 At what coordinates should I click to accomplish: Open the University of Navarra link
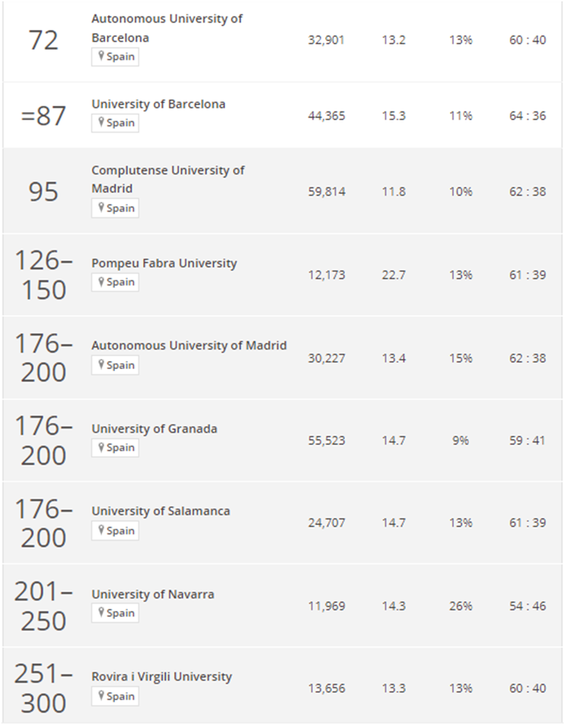tap(153, 594)
